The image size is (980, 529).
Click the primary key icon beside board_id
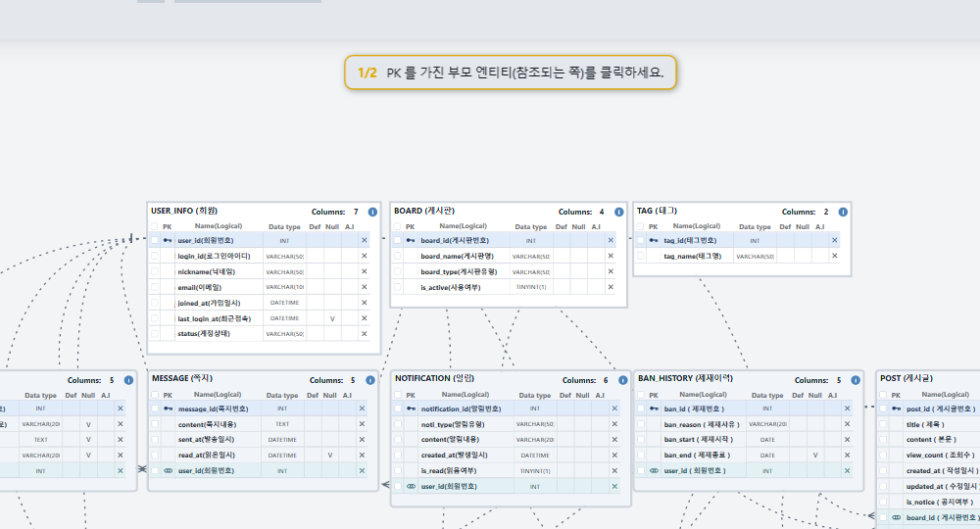411,240
